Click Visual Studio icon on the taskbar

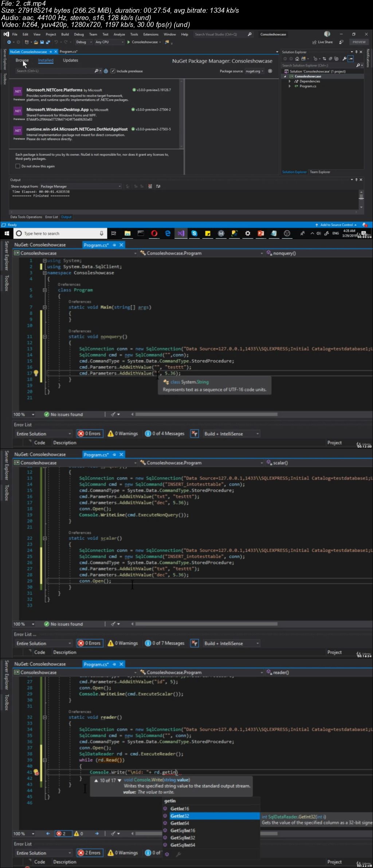click(181, 233)
